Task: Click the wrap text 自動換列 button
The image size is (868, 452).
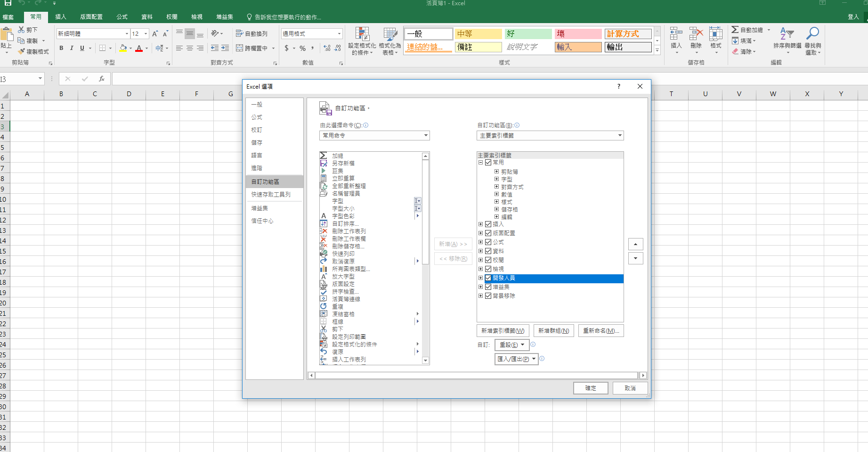Action: click(252, 34)
